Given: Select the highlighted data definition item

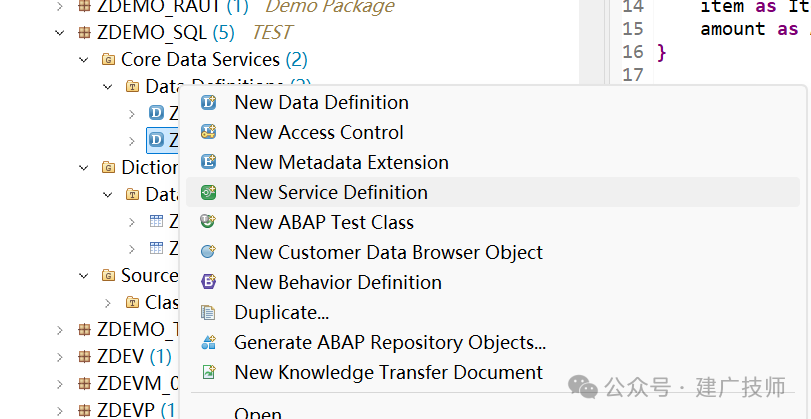Looking at the screenshot, I should pyautogui.click(x=163, y=140).
